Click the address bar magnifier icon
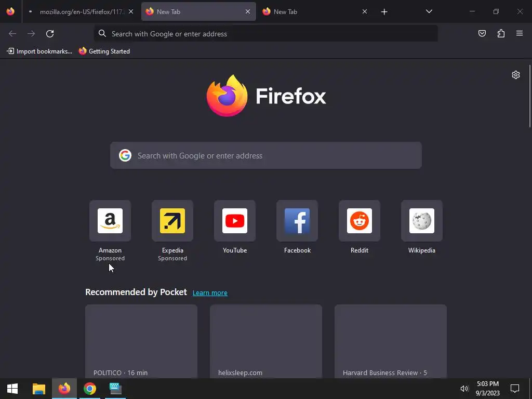This screenshot has width=532, height=399. click(x=102, y=33)
